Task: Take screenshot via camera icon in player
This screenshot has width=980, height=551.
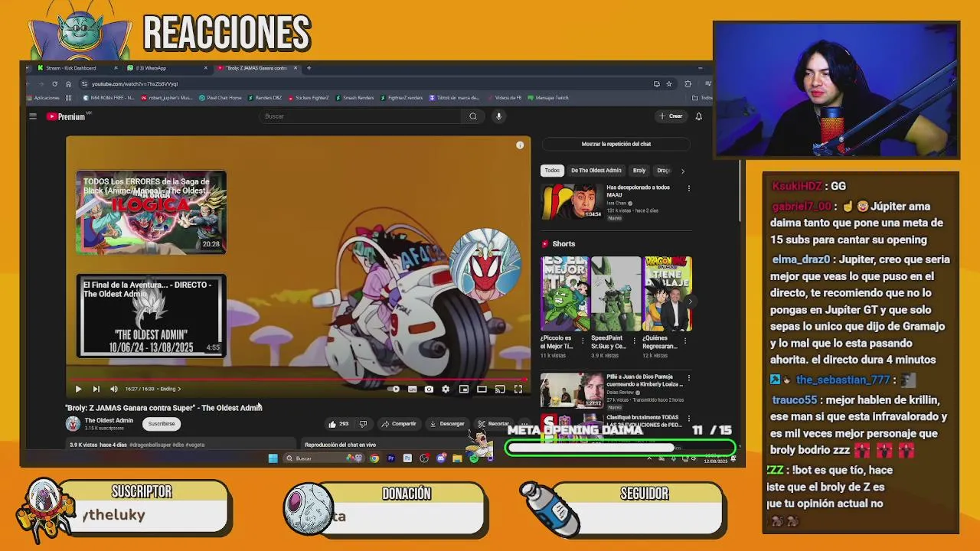Action: coord(429,389)
